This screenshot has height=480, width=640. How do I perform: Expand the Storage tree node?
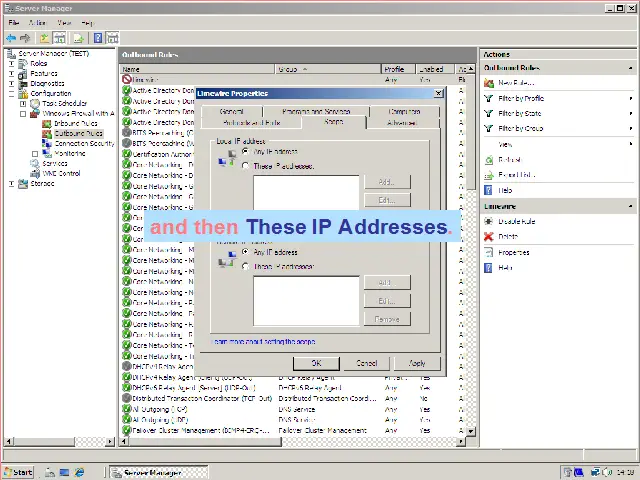11,184
